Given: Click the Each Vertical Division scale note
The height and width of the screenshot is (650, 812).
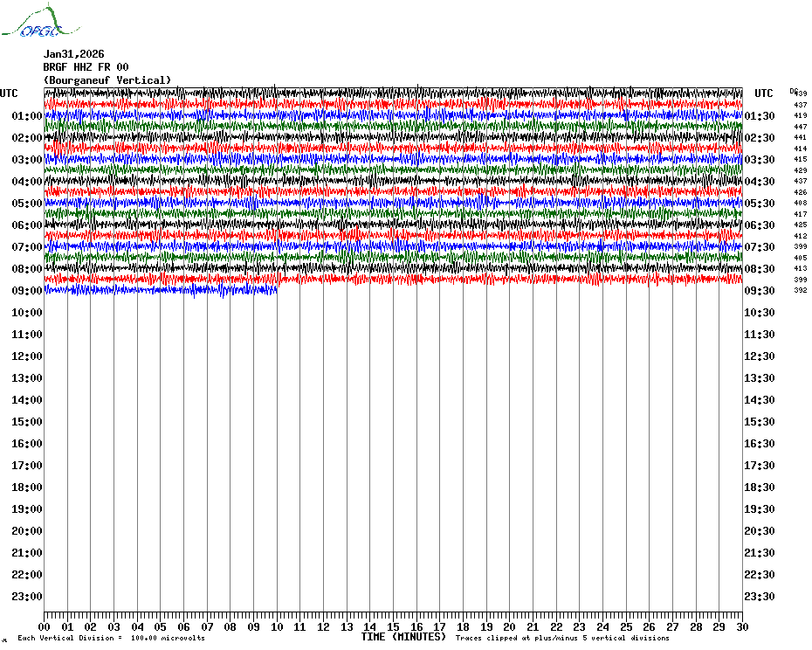Looking at the screenshot, I should click(112, 638).
